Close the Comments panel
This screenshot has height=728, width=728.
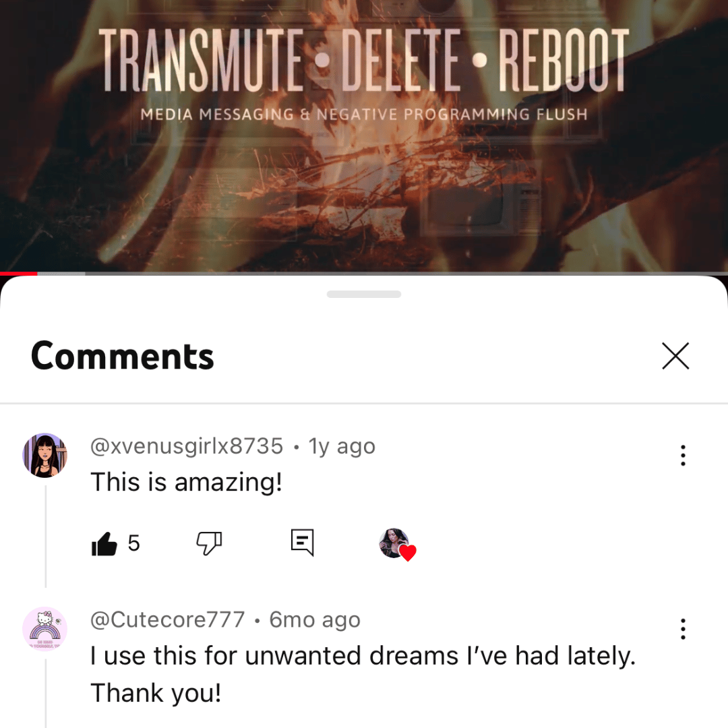[675, 356]
